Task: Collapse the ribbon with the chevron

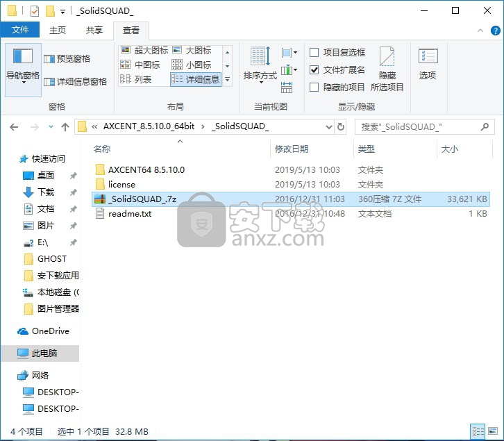Action: (x=480, y=31)
